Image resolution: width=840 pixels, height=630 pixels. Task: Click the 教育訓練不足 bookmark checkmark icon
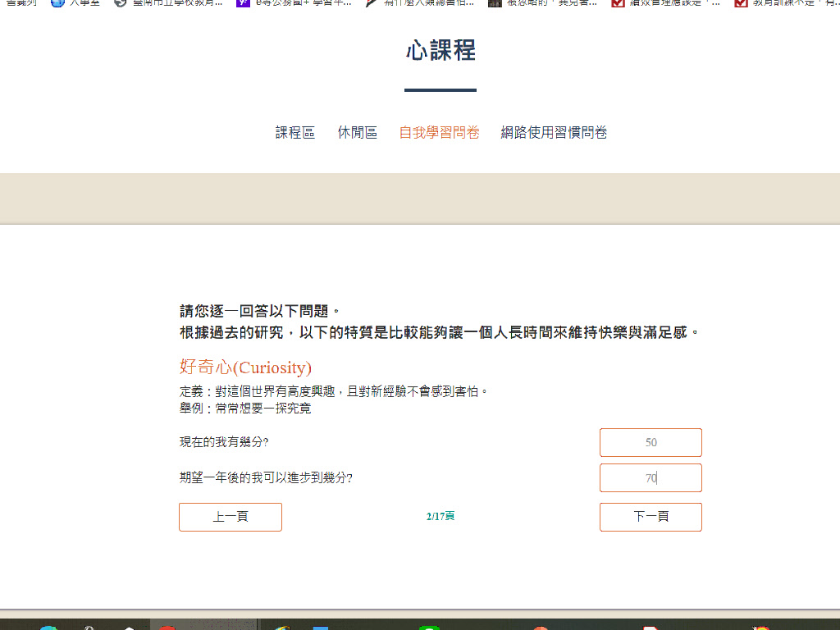point(741,2)
